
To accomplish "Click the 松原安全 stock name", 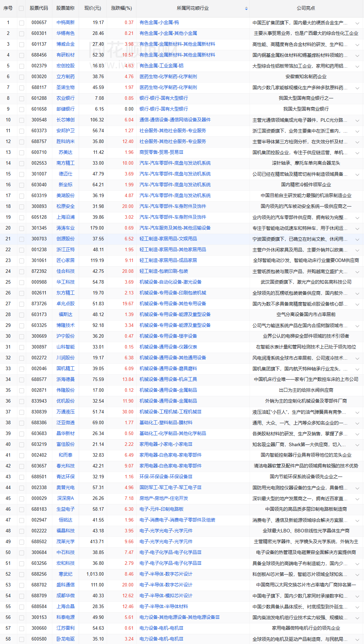I will coord(66,207).
